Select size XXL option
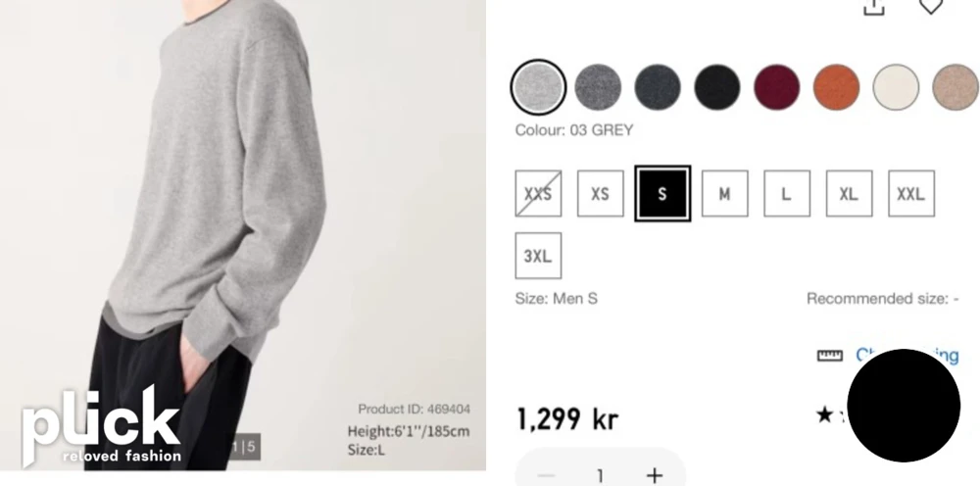 (x=911, y=194)
